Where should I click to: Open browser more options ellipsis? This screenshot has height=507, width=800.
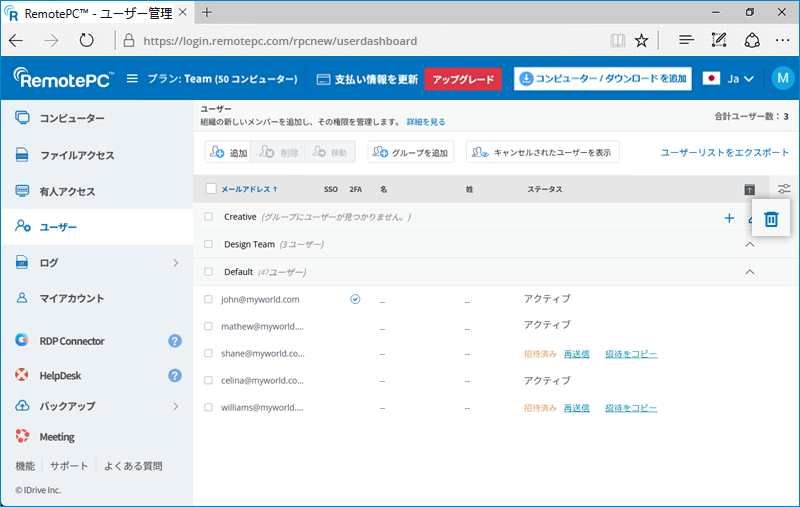point(782,40)
